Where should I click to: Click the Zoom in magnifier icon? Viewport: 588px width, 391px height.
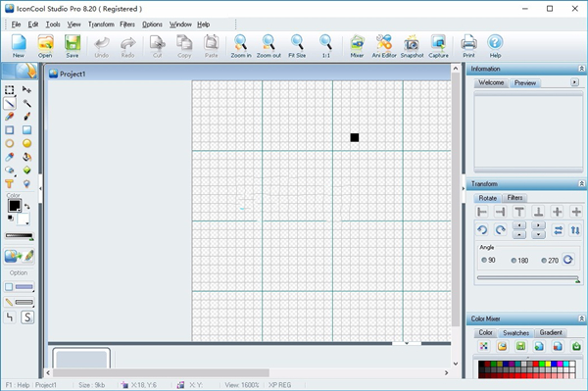[241, 46]
